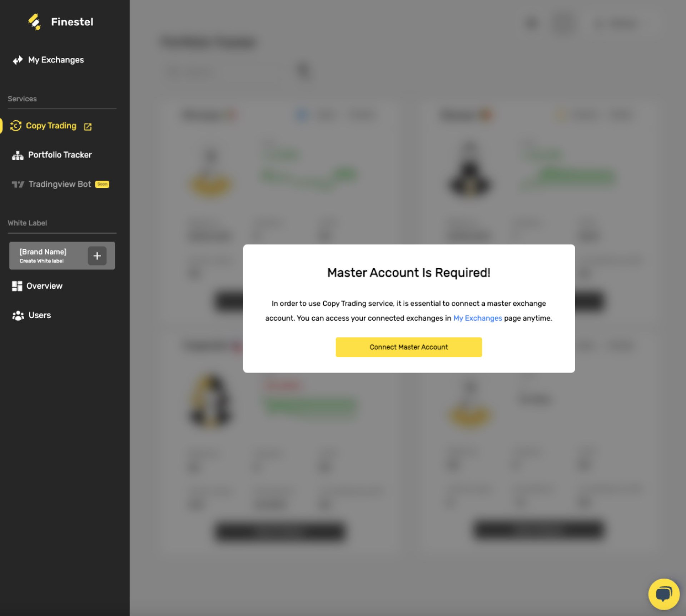Click Connect Master Account button

tap(409, 347)
